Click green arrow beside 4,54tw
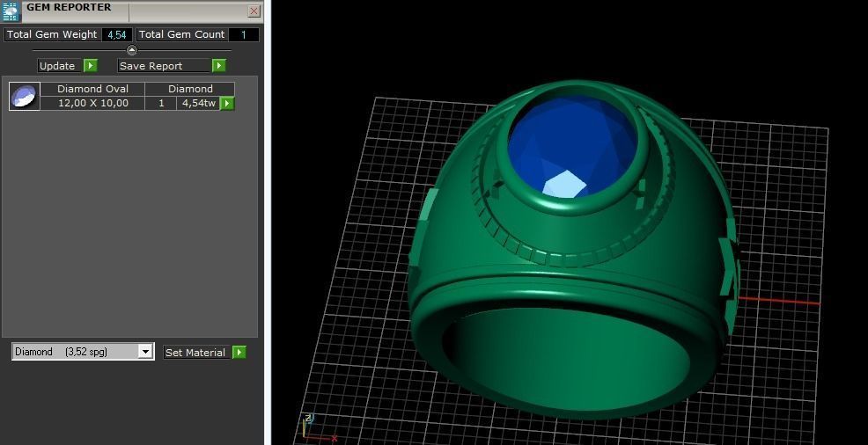This screenshot has width=868, height=445. (227, 104)
